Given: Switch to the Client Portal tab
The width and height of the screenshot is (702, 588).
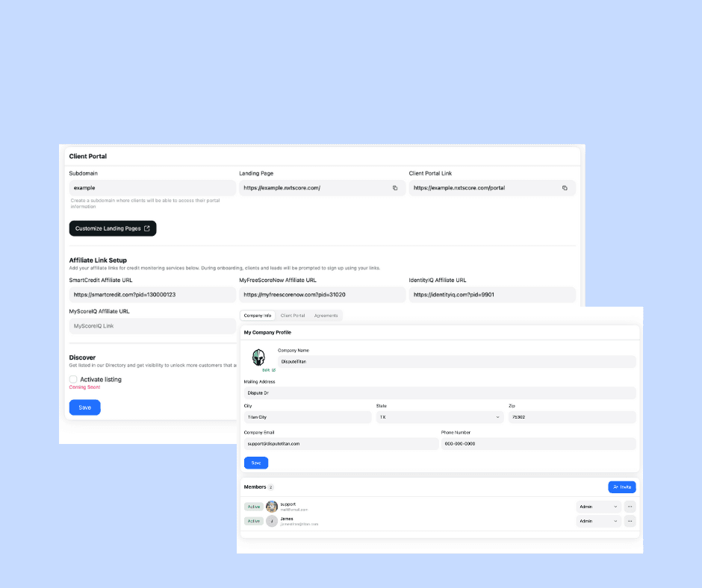Looking at the screenshot, I should point(291,315).
